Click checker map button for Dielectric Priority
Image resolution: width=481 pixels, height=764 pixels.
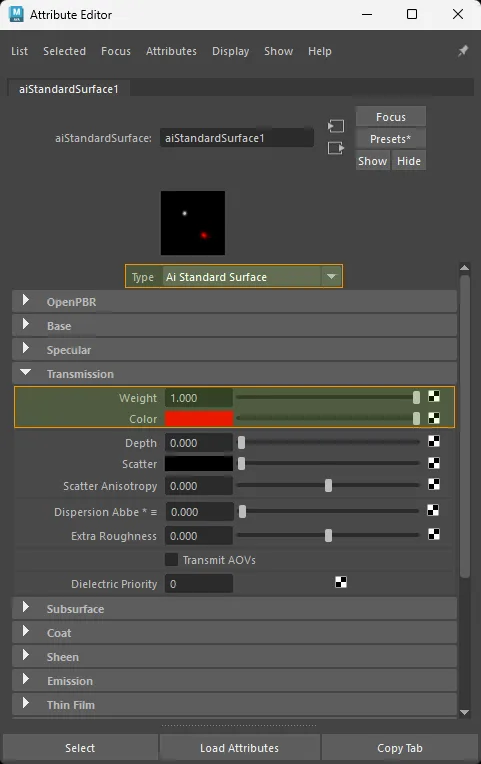[341, 582]
